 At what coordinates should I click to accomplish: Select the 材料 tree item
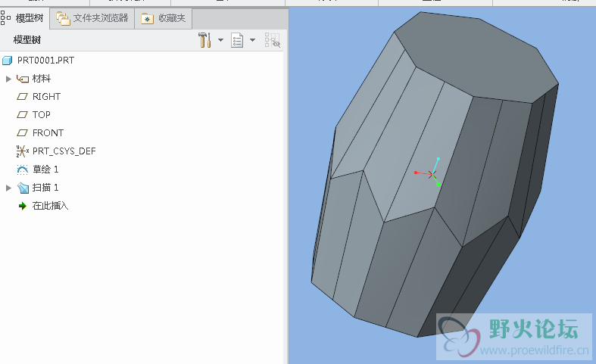42,79
